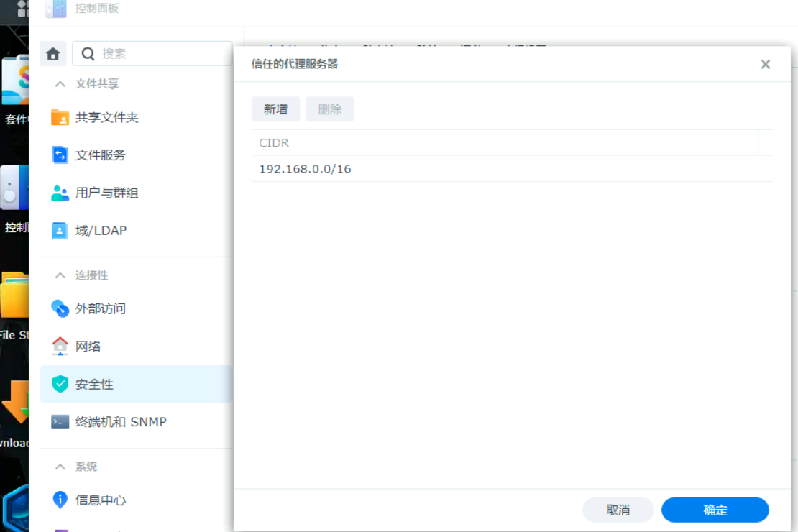
Task: Open 外部访问 external access icon
Action: click(x=60, y=308)
